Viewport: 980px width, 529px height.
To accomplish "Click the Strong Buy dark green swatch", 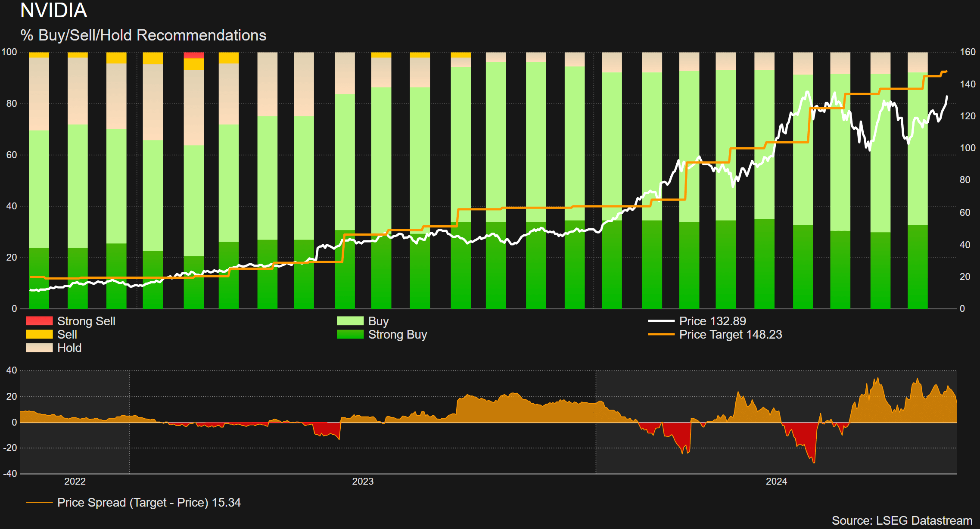I will [x=350, y=334].
